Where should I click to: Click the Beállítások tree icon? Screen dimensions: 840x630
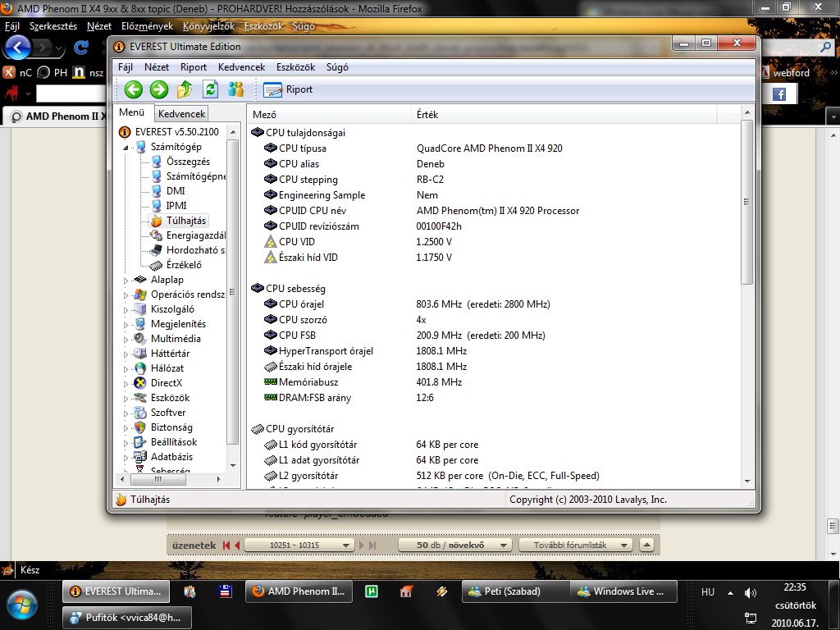tap(139, 442)
